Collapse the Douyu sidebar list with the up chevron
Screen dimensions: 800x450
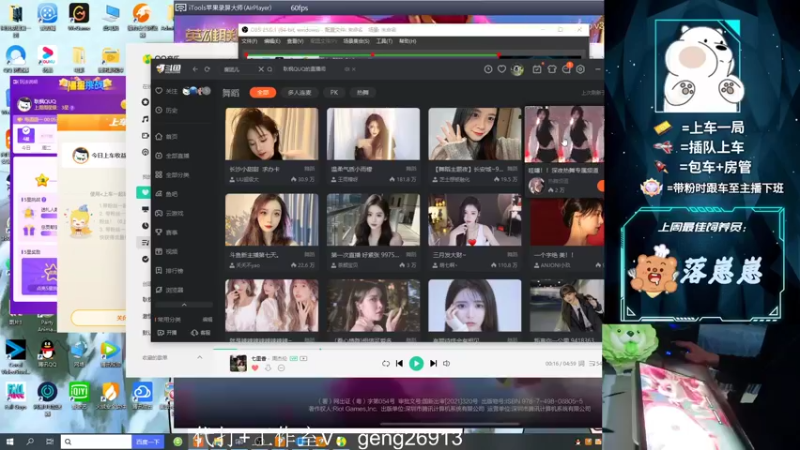pos(184,305)
